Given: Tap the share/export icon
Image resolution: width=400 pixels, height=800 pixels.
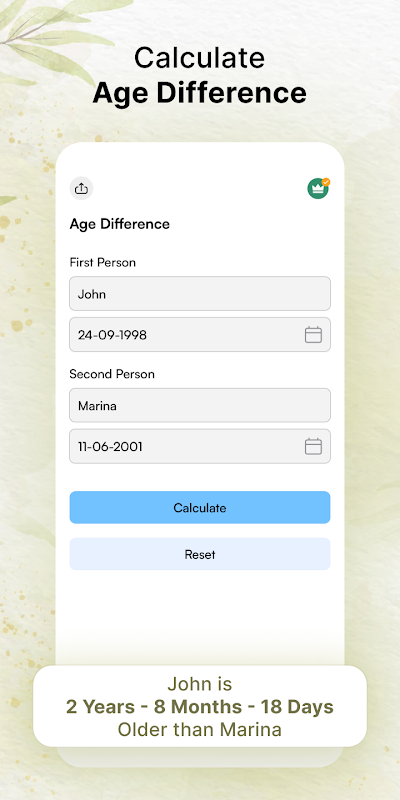Looking at the screenshot, I should tap(81, 189).
